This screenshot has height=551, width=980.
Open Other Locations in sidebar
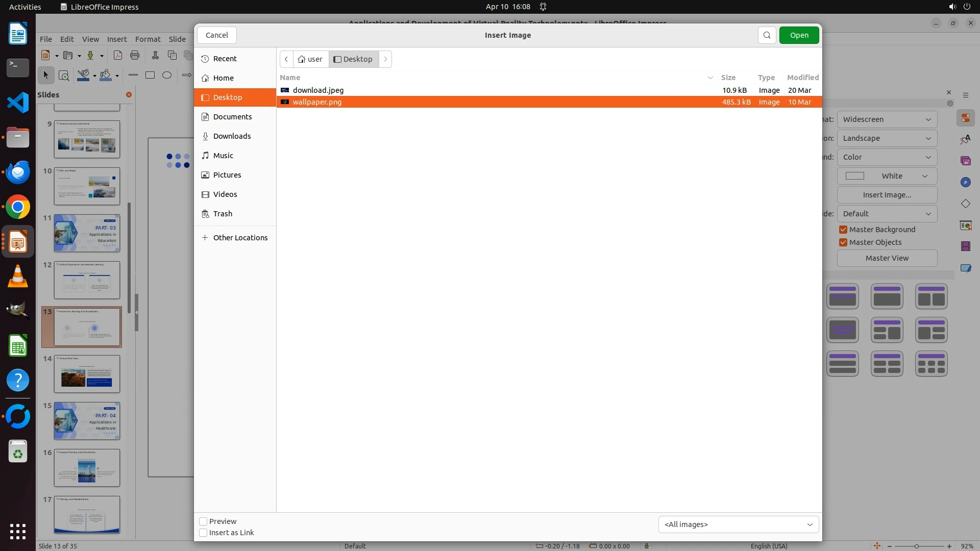point(240,238)
